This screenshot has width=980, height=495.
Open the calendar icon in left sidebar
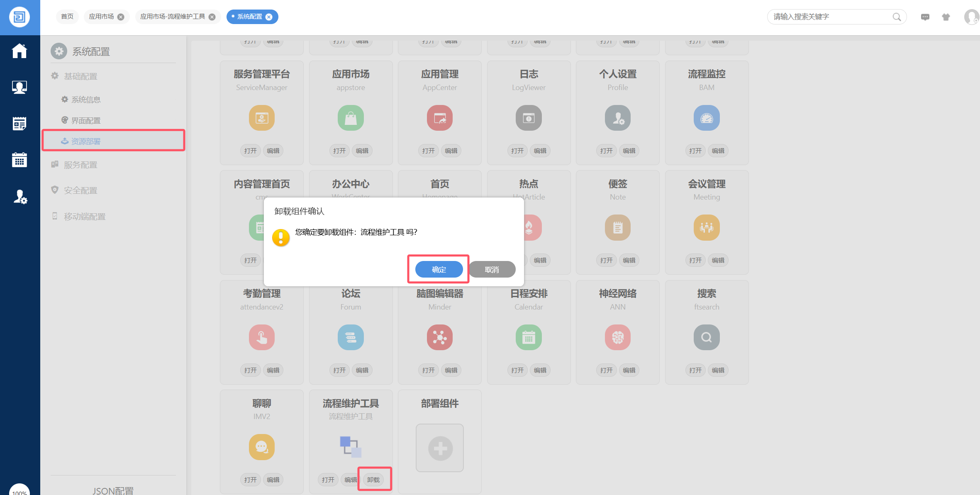pos(20,160)
